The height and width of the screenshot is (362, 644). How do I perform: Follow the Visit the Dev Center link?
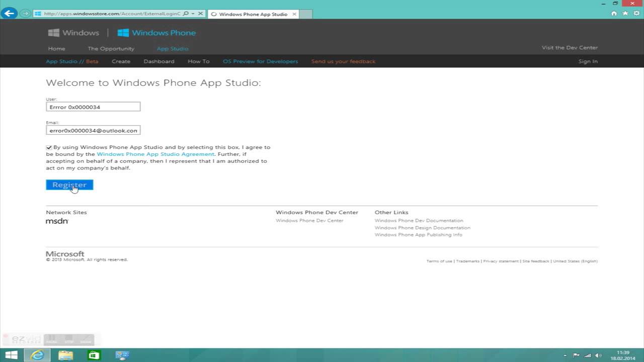pyautogui.click(x=570, y=48)
